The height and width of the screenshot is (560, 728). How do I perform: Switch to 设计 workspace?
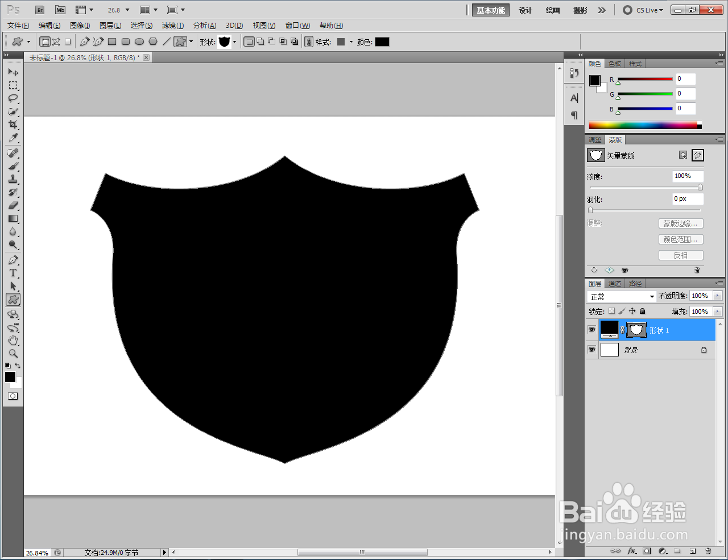click(x=526, y=10)
